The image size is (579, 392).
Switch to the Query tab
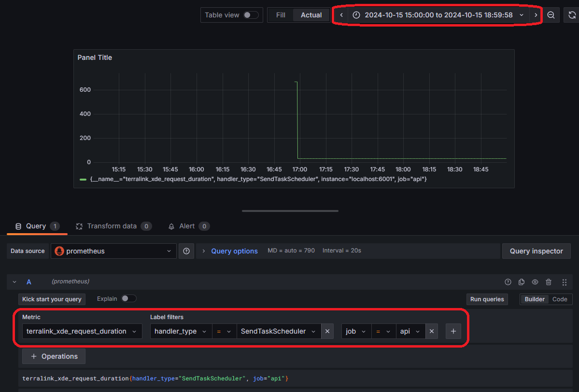[x=37, y=226]
